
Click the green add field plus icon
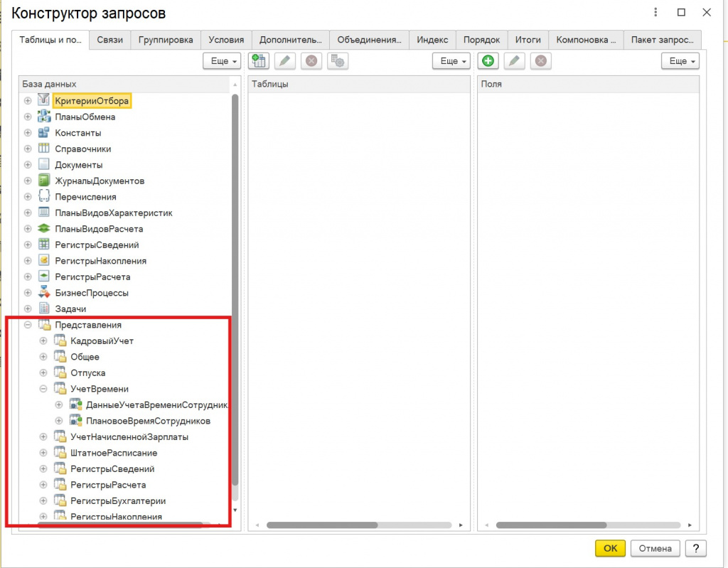488,61
